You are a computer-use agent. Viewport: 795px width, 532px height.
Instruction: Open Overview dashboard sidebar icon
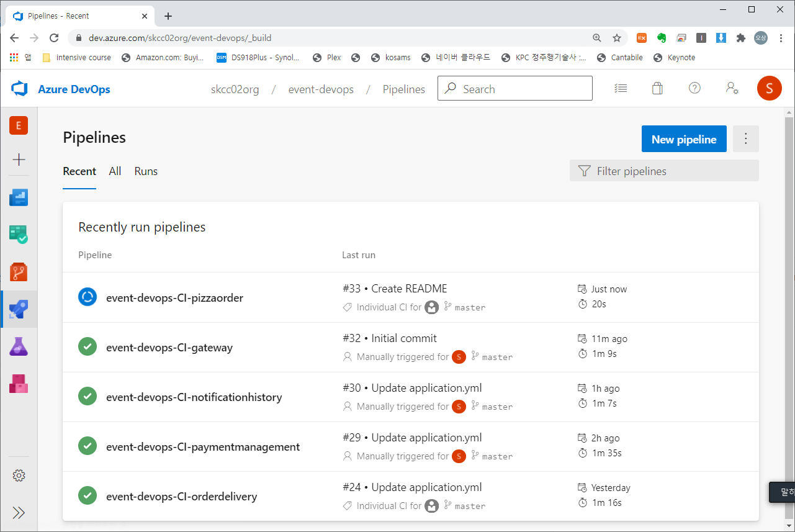point(19,197)
